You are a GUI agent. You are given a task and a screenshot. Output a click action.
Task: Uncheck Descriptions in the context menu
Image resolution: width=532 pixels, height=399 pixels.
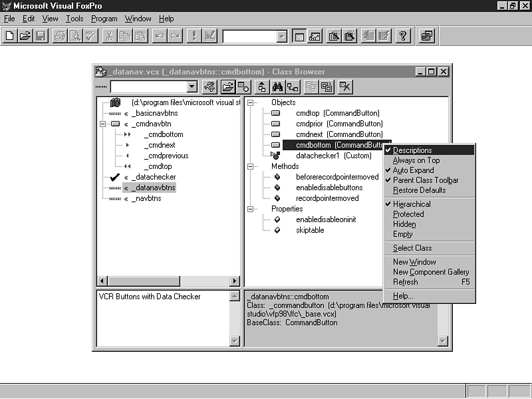coord(412,150)
